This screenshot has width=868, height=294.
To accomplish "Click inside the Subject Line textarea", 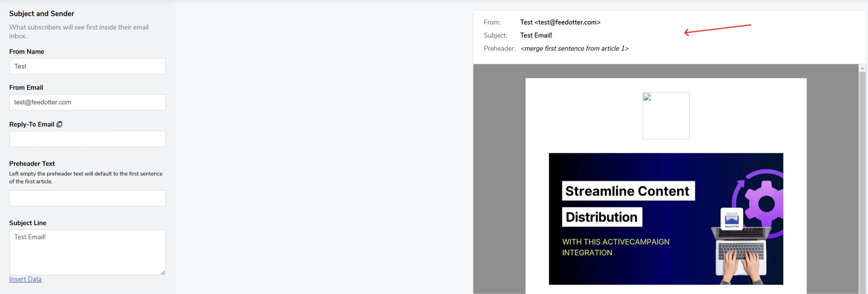I will tap(87, 252).
